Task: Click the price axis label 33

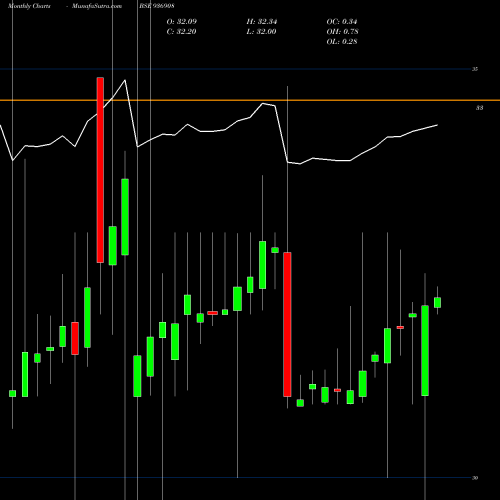Action: coord(479,108)
